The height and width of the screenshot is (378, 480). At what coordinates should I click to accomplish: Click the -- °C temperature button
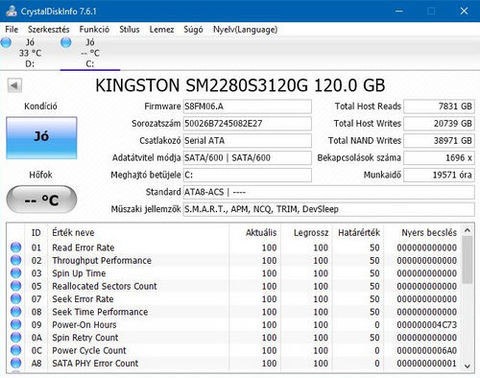[42, 200]
